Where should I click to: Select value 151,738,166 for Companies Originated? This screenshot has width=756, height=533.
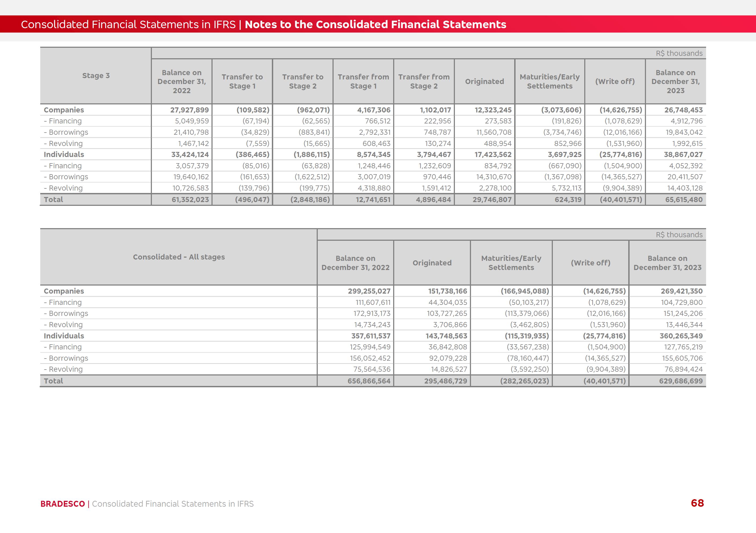pos(447,291)
